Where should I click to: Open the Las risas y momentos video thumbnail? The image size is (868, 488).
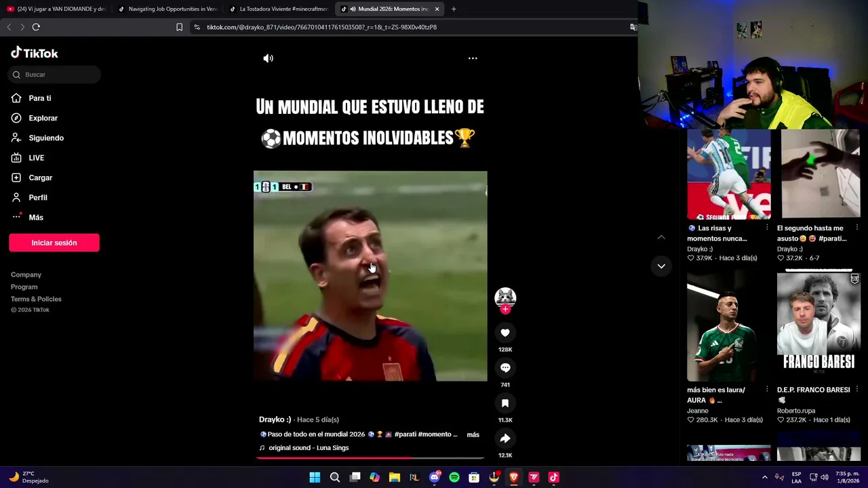[729, 174]
